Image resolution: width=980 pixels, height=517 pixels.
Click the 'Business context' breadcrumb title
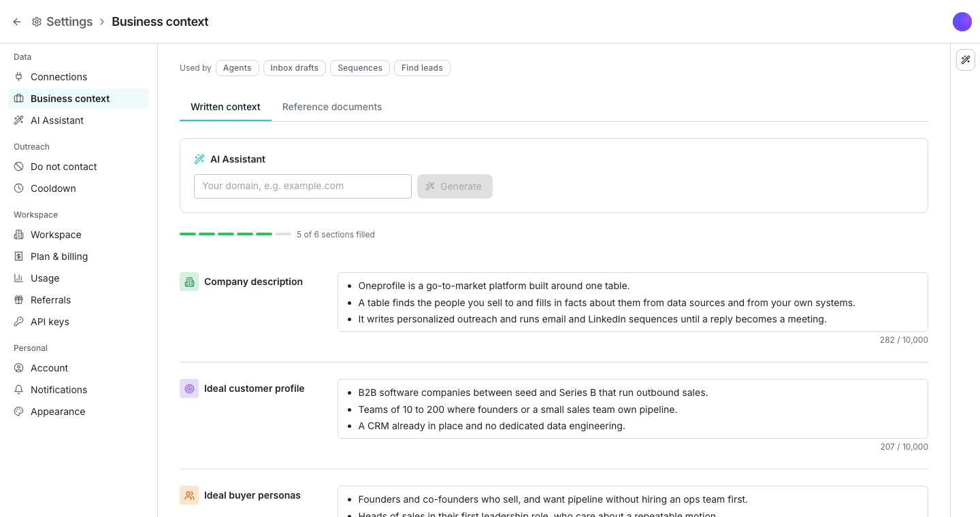pos(160,22)
